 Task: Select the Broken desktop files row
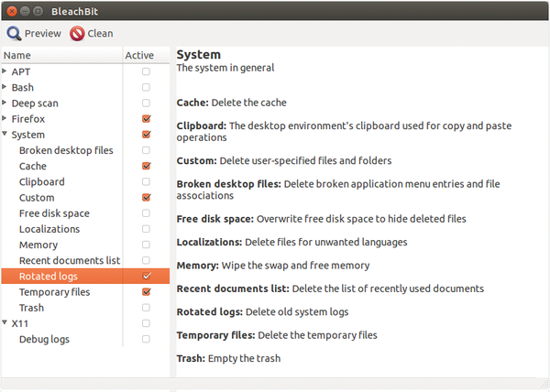85,150
